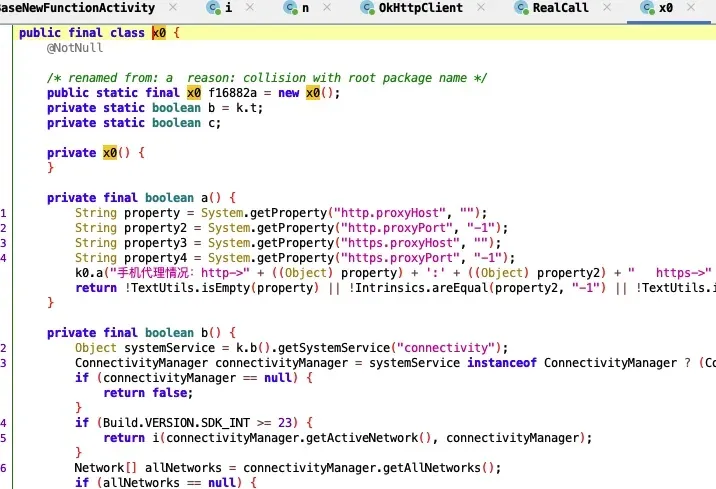Click the x0 class name in declaration
The image size is (716, 489).
pyautogui.click(x=159, y=33)
